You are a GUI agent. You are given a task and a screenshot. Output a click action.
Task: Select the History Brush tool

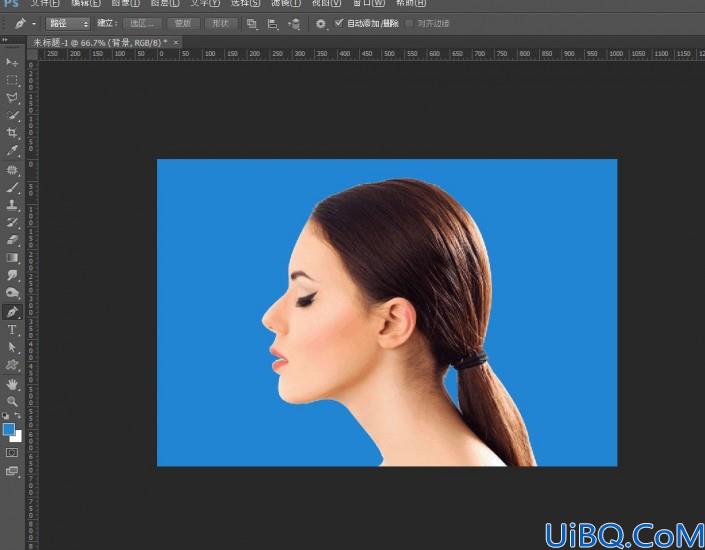tap(12, 223)
